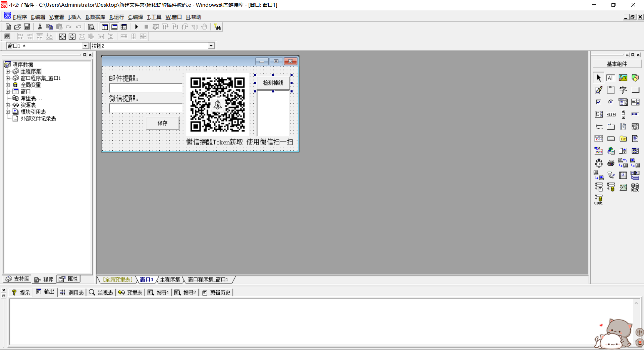
Task: Click the Save file floppy icon
Action: point(27,27)
